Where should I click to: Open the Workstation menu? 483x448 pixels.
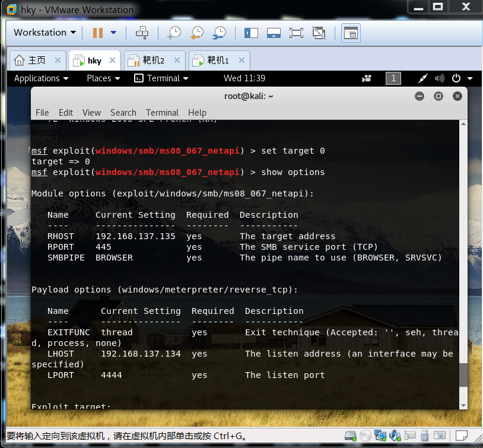[45, 33]
